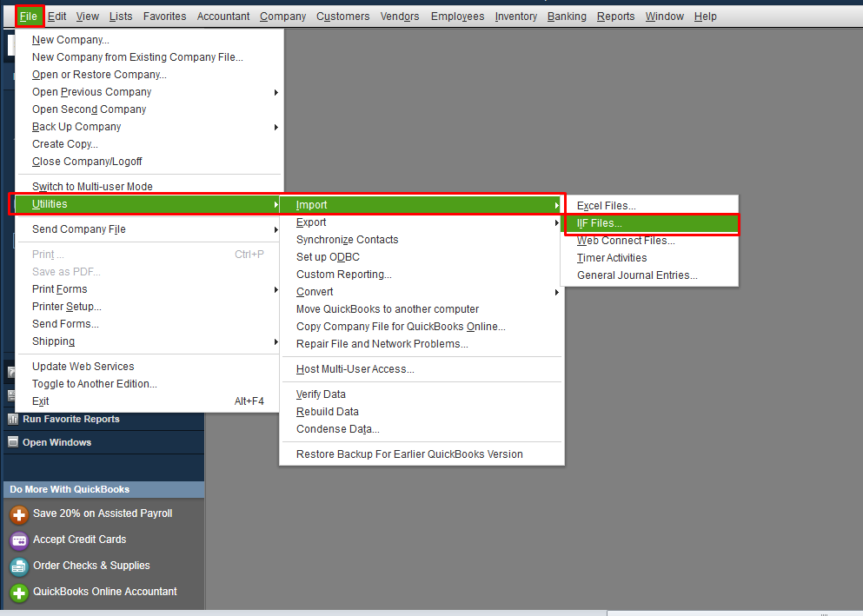The image size is (863, 616).
Task: Choose Restore Backup For Earlier QuickBooks Version
Action: [422, 454]
